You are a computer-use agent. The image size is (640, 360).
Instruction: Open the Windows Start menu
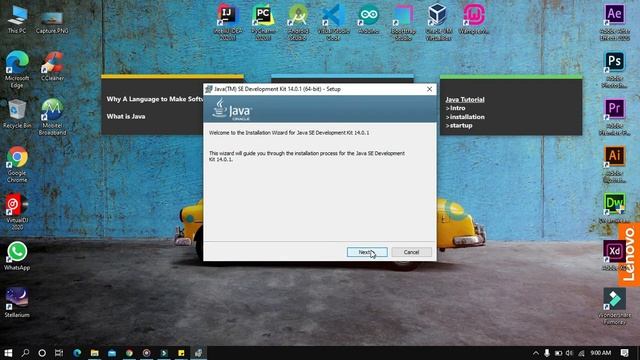(8, 353)
